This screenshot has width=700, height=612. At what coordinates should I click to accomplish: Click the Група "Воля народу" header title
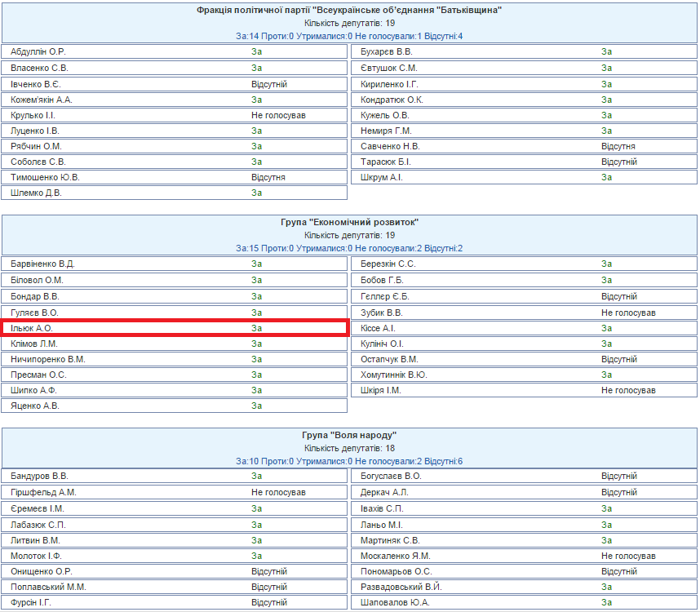tap(349, 435)
